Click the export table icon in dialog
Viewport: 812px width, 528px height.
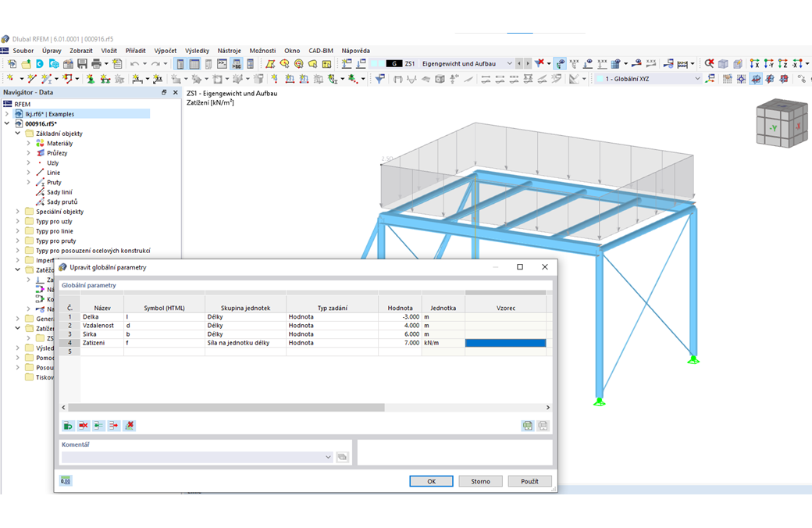click(x=527, y=426)
